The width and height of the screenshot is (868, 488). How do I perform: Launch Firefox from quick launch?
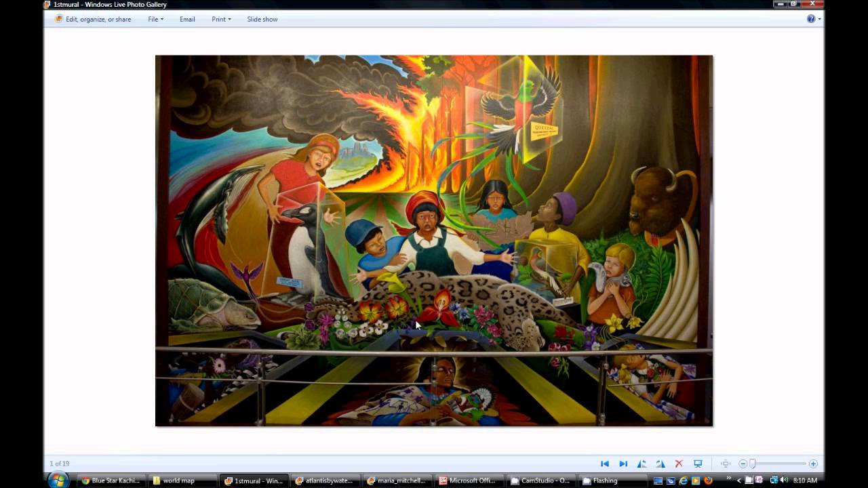coord(708,481)
